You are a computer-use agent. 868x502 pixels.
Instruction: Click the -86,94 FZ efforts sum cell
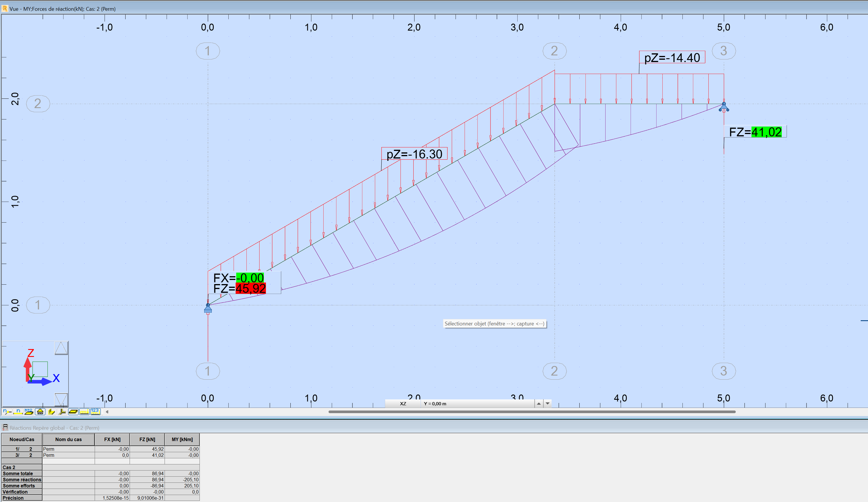tap(147, 486)
